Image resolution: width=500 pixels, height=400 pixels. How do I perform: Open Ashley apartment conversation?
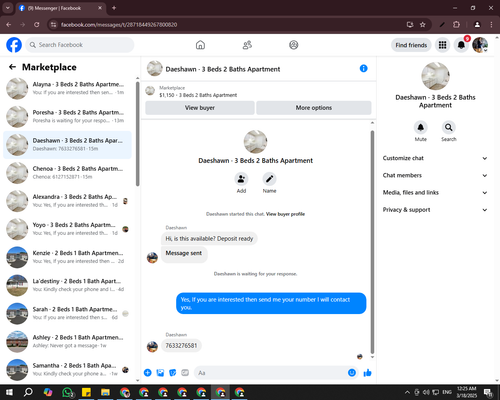pos(67,342)
